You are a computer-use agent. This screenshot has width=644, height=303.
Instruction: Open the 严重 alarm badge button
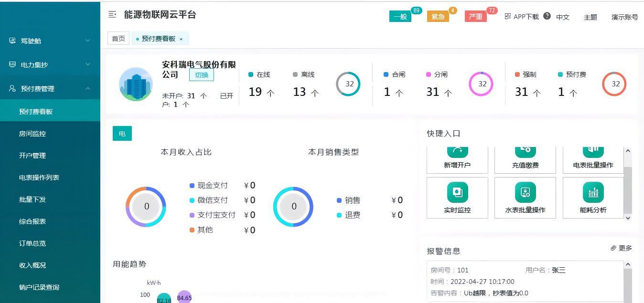(475, 17)
